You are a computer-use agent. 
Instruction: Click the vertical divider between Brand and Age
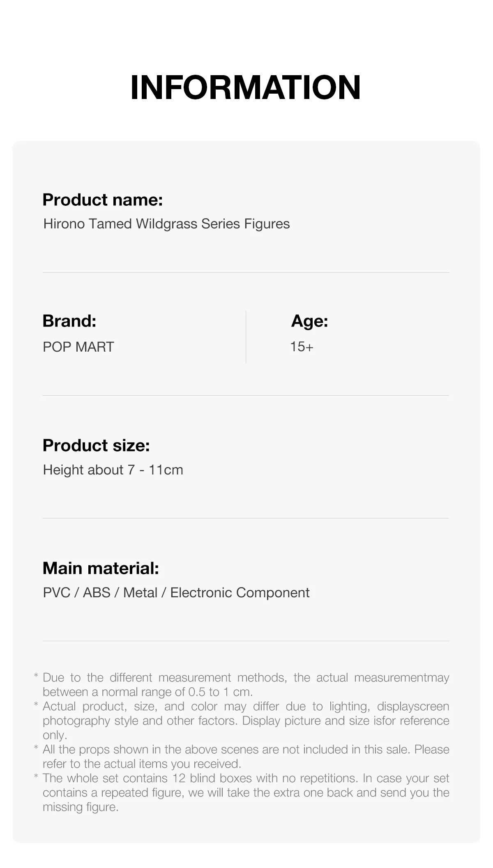(x=246, y=337)
